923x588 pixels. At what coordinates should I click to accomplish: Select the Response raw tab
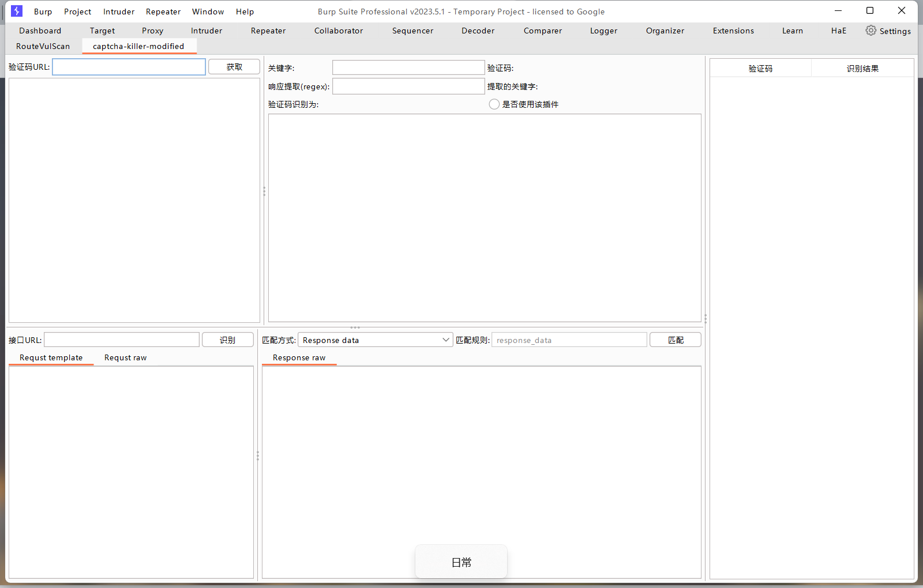coord(299,357)
